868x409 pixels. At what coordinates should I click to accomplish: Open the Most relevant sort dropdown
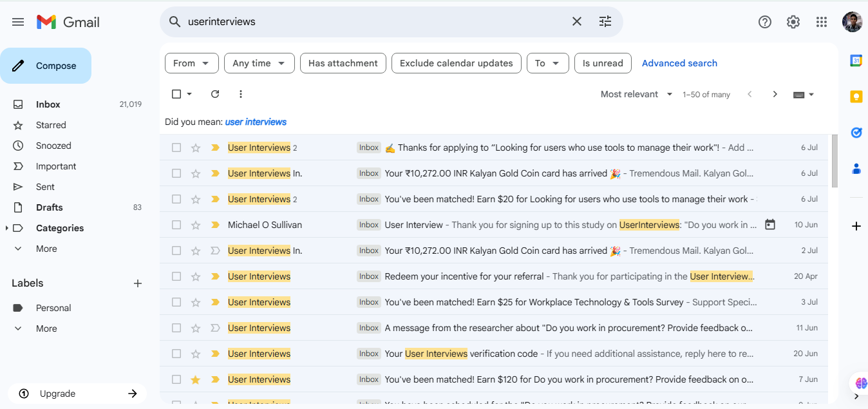click(636, 94)
